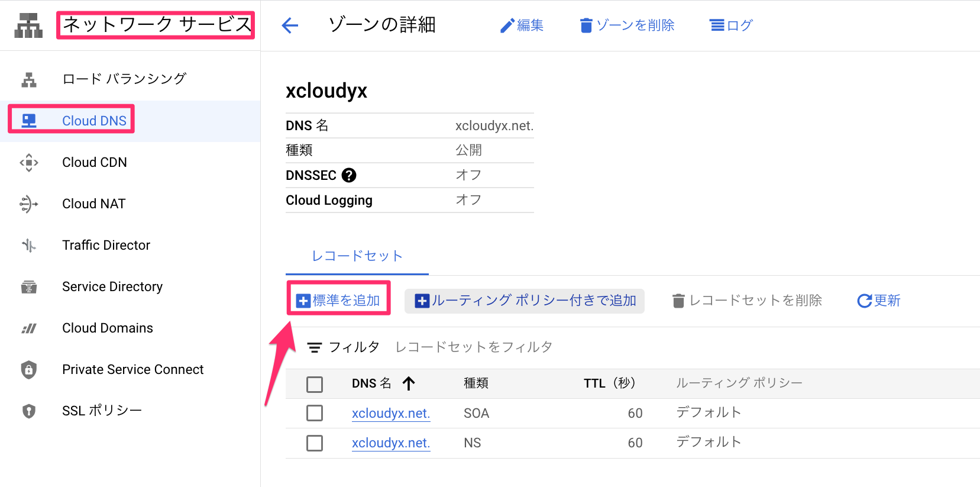980x487 pixels.
Task: Click the back arrow to leave zone details
Action: point(289,25)
